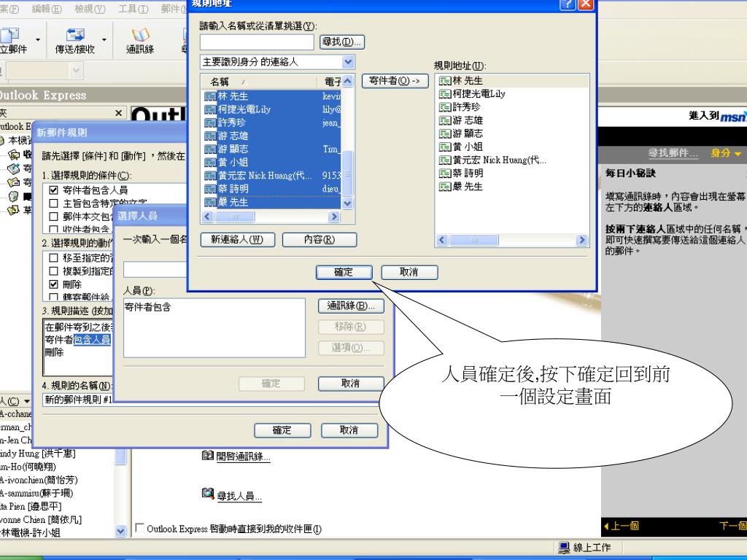Click the 包含人員 rule description link
This screenshot has width=747, height=560.
92,340
